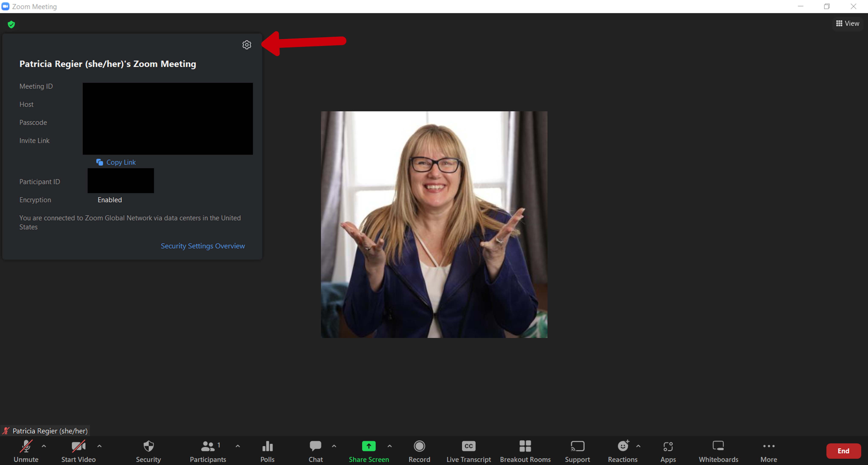Unmute the microphone
Viewport: 868px width, 465px height.
(26, 451)
